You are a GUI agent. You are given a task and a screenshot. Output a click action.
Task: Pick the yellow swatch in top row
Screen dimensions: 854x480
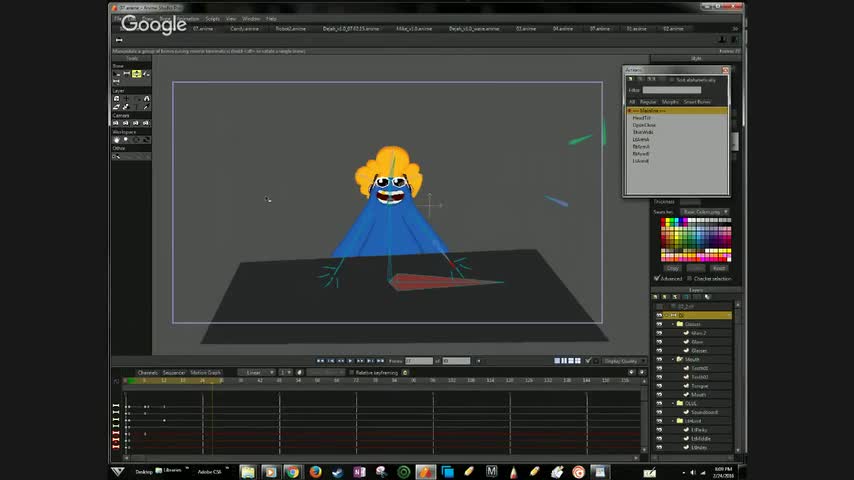[668, 221]
